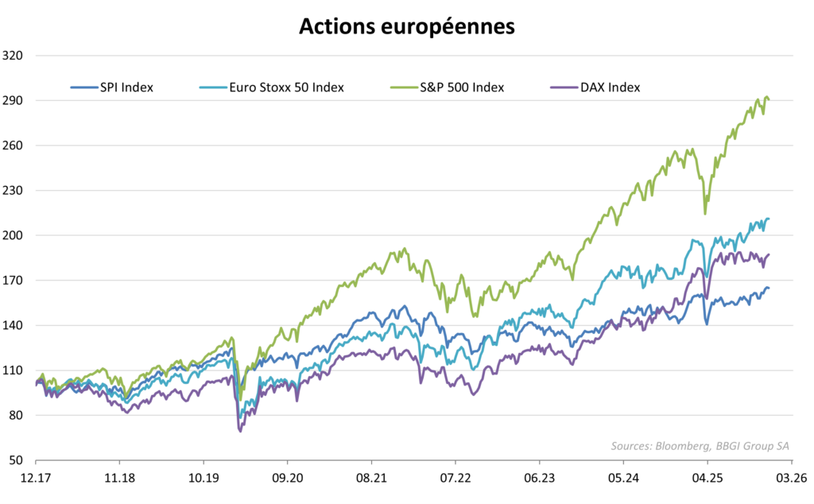Click the DAX Index legend line swatch

tap(563, 87)
